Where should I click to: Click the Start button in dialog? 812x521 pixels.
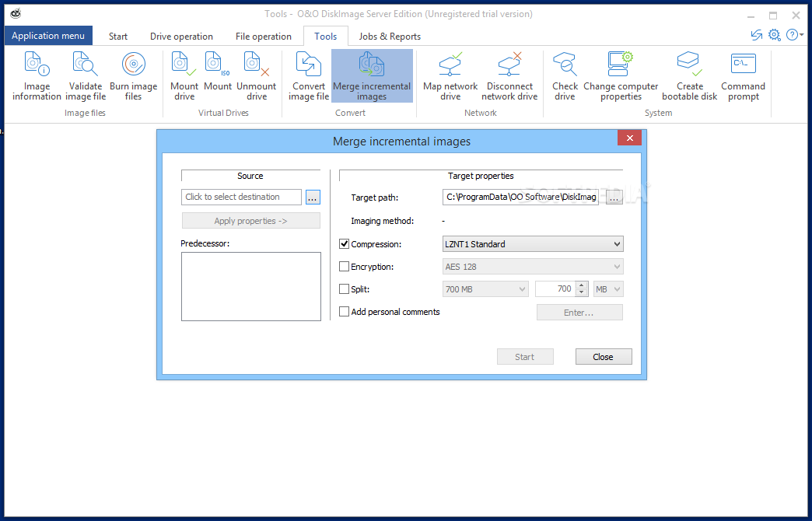[x=525, y=357]
